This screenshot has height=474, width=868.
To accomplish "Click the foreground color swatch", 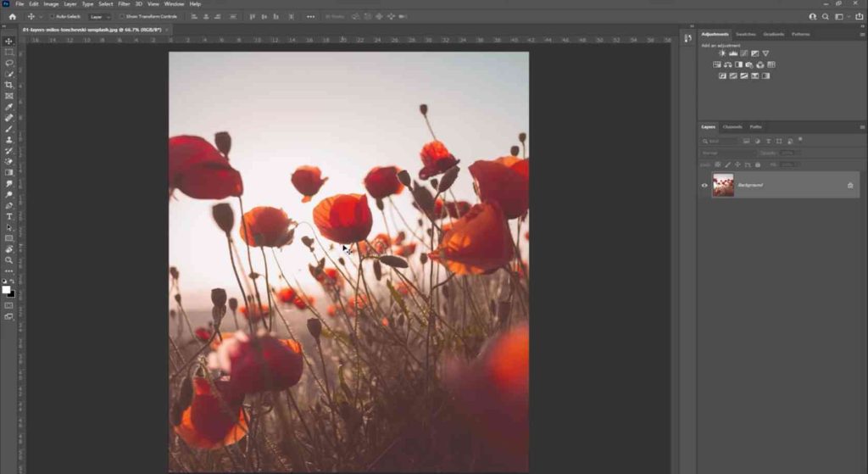I will coord(6,290).
